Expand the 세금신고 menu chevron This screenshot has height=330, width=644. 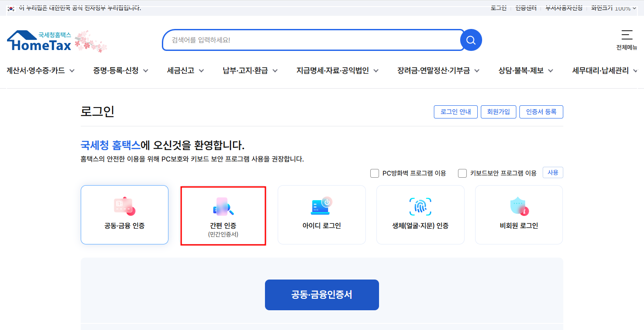pos(201,71)
